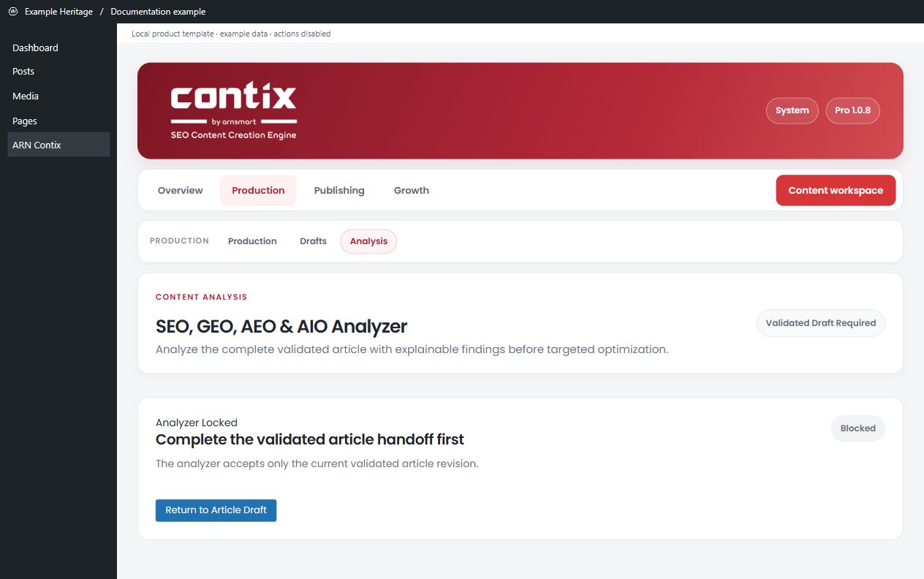Switch to the Overview tab

click(181, 191)
